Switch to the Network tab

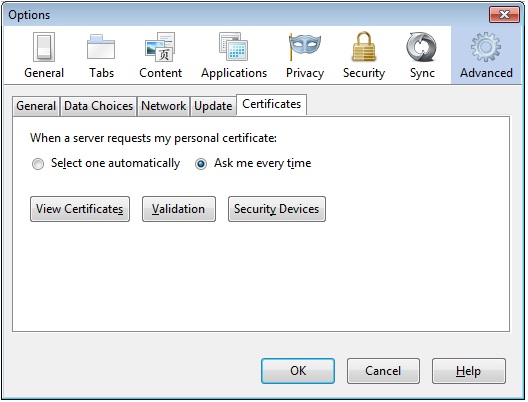pos(164,106)
